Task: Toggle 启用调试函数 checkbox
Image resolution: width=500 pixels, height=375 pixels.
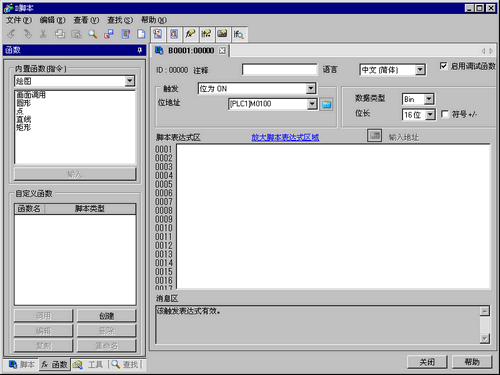Action: pos(443,66)
